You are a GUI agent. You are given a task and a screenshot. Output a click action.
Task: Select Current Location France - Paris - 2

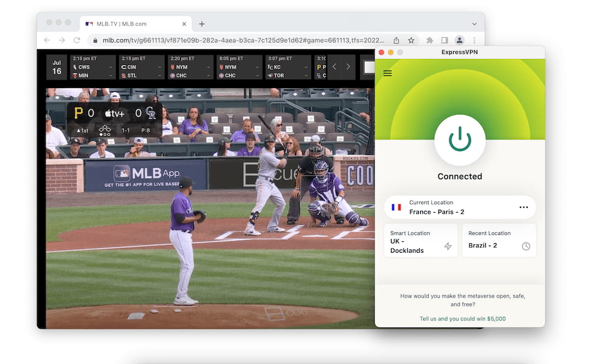(460, 207)
